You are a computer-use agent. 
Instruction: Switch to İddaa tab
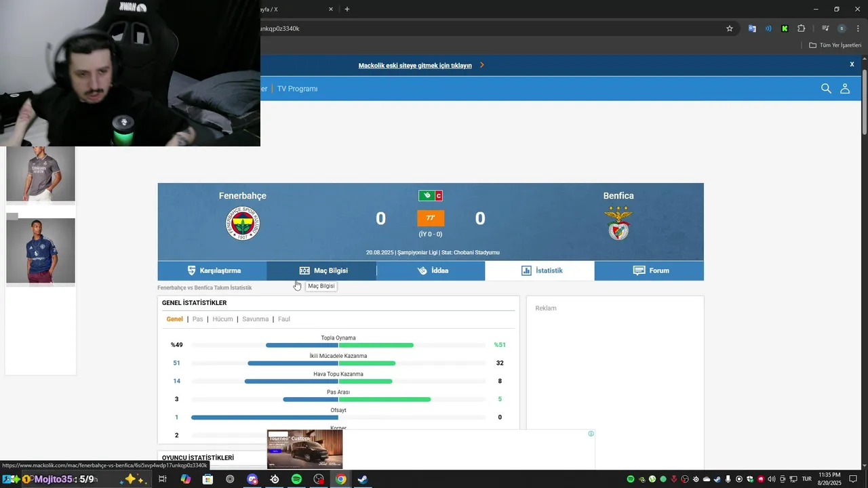click(x=431, y=270)
